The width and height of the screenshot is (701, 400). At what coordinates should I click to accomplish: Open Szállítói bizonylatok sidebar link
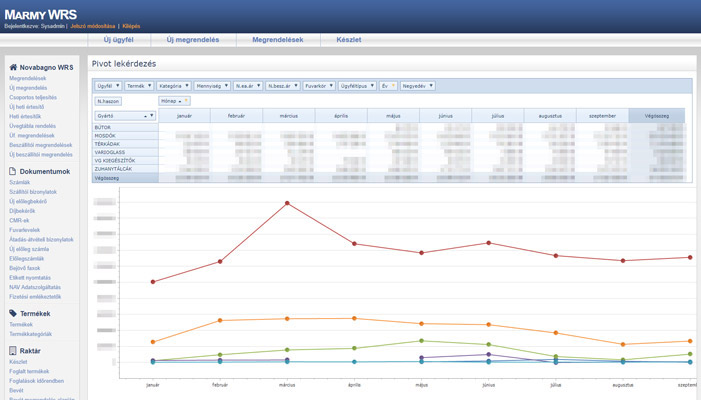click(33, 192)
